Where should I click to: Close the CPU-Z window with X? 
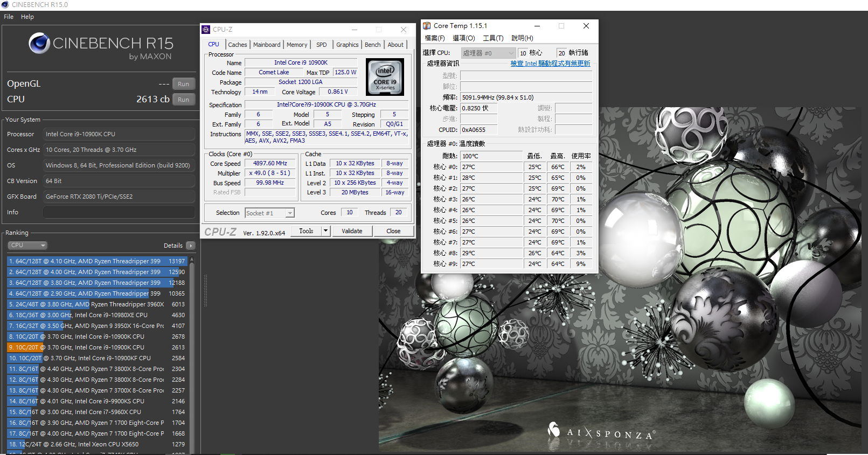[x=403, y=30]
